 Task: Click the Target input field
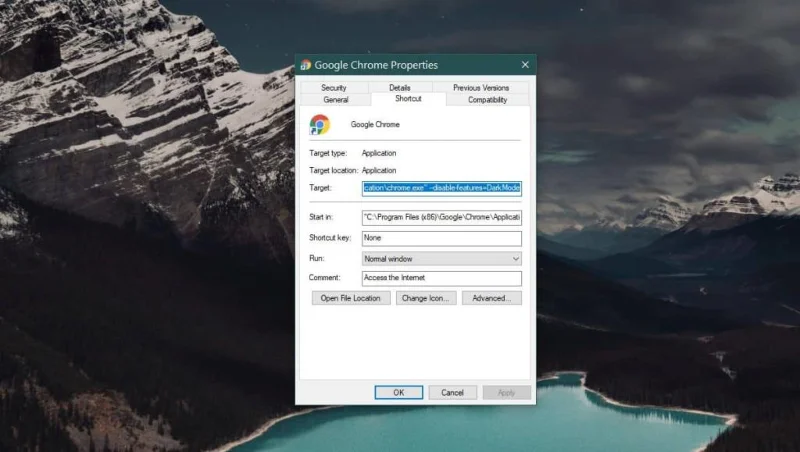[x=442, y=188]
